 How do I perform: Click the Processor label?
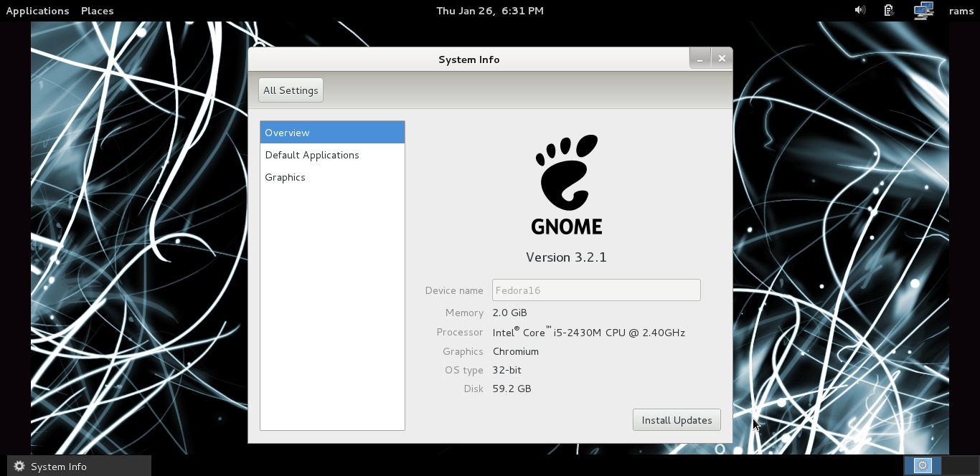tap(460, 332)
